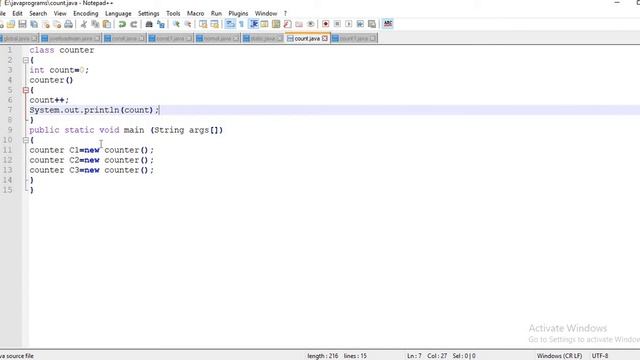640x360 pixels.
Task: Collapse the constructor fold marker on line 5
Action: click(x=26, y=90)
